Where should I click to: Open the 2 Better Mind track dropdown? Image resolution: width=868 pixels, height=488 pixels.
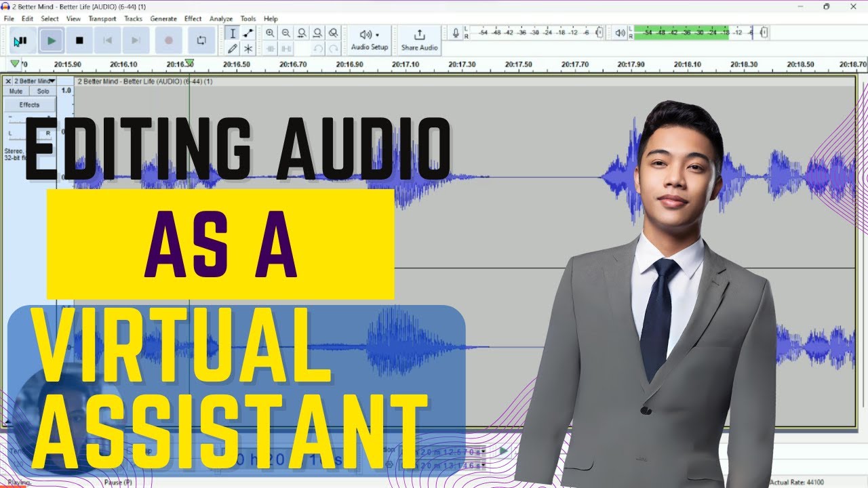35,81
